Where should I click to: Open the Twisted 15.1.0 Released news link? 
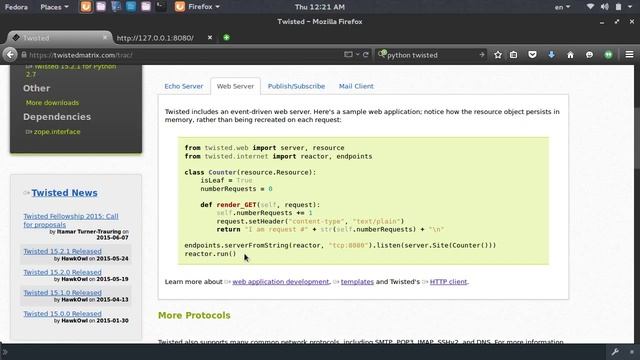coord(62,293)
